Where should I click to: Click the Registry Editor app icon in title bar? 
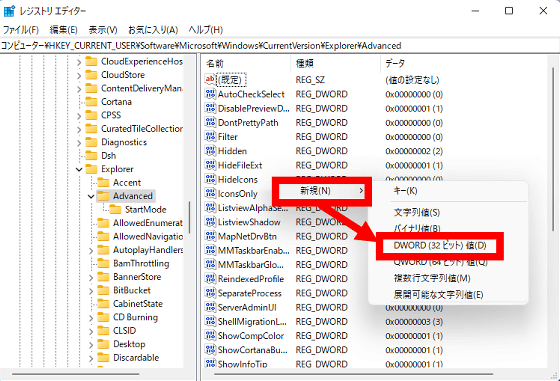(x=9, y=11)
